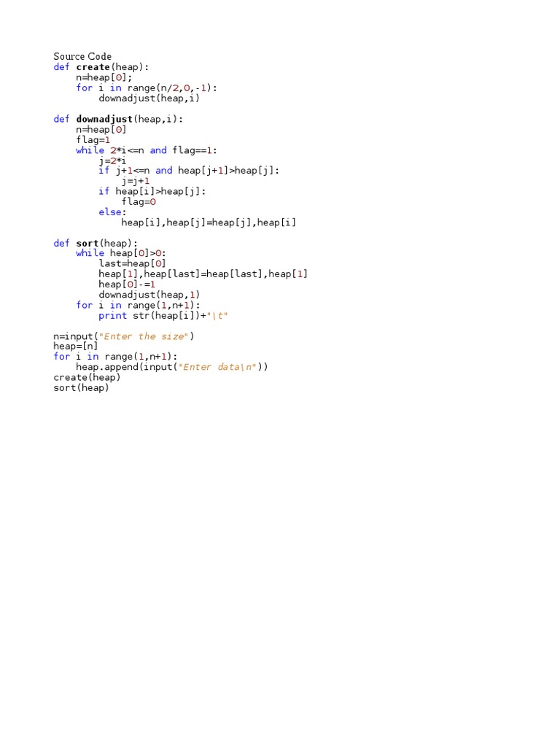Image resolution: width=560 pixels, height=747 pixels.
Task: Click the 'j=j+1' line
Action: point(136,181)
